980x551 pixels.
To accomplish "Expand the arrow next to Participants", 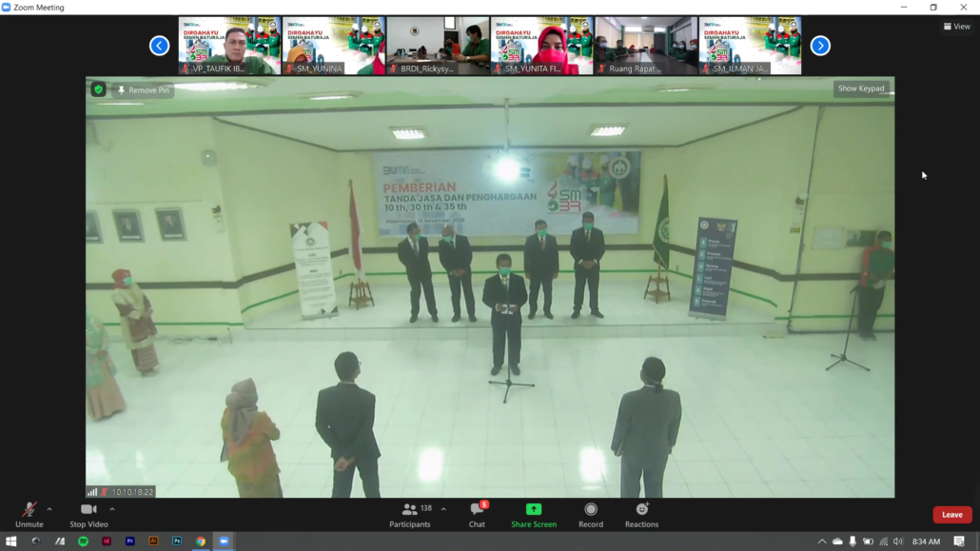I will pos(443,509).
